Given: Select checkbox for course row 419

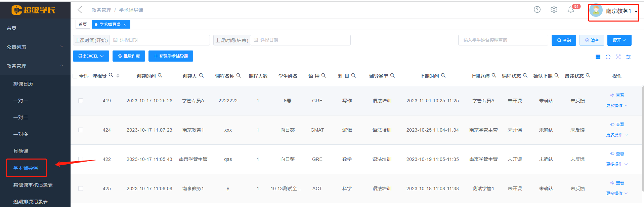Looking at the screenshot, I should click(x=81, y=101).
